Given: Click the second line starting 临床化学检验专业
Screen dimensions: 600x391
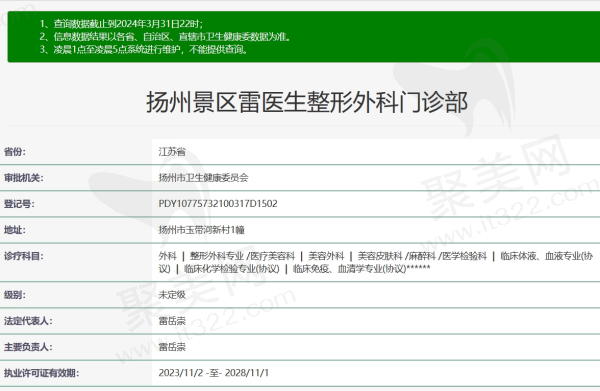Looking at the screenshot, I should point(294,269).
